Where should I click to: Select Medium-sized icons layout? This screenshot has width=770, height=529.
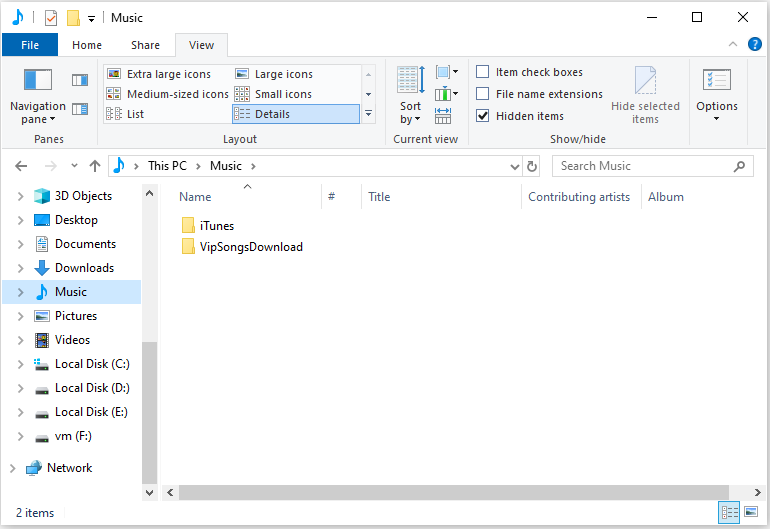click(167, 94)
